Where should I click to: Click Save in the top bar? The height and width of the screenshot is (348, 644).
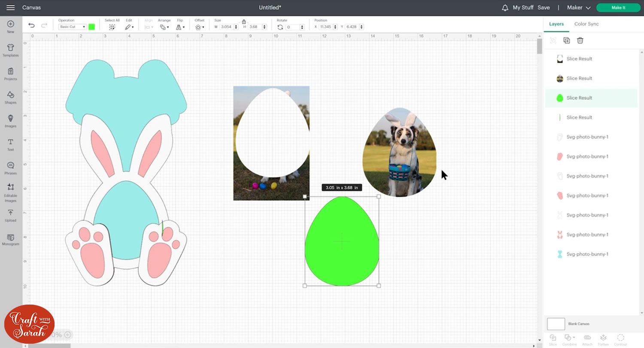(544, 8)
